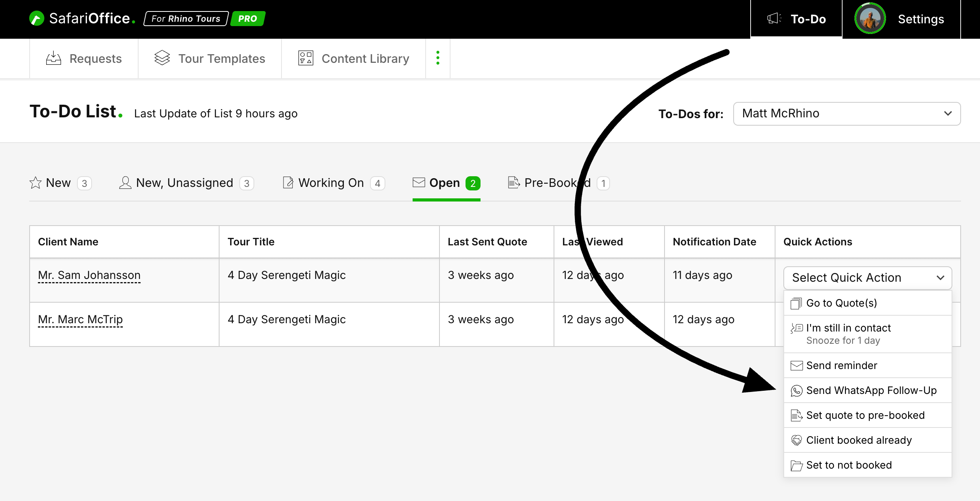The width and height of the screenshot is (980, 501).
Task: Click the Requests inbox icon
Action: [x=54, y=58]
